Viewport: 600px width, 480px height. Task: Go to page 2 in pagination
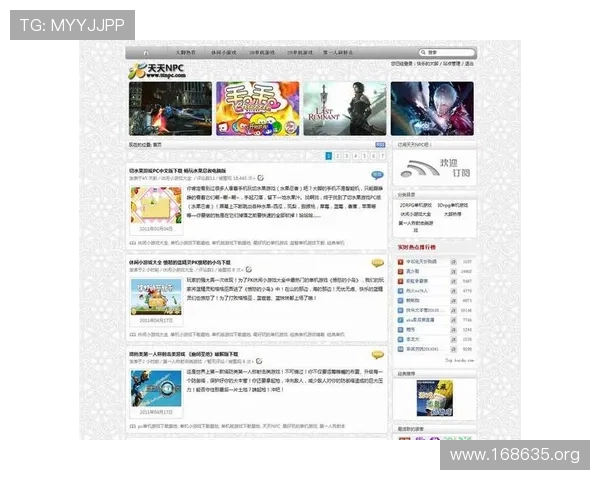[x=338, y=156]
